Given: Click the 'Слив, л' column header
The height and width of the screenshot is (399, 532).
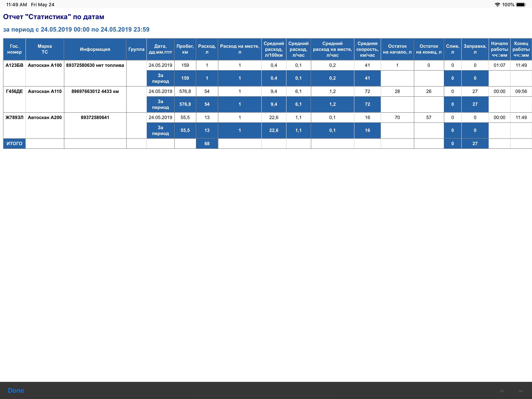Looking at the screenshot, I should point(453,49).
